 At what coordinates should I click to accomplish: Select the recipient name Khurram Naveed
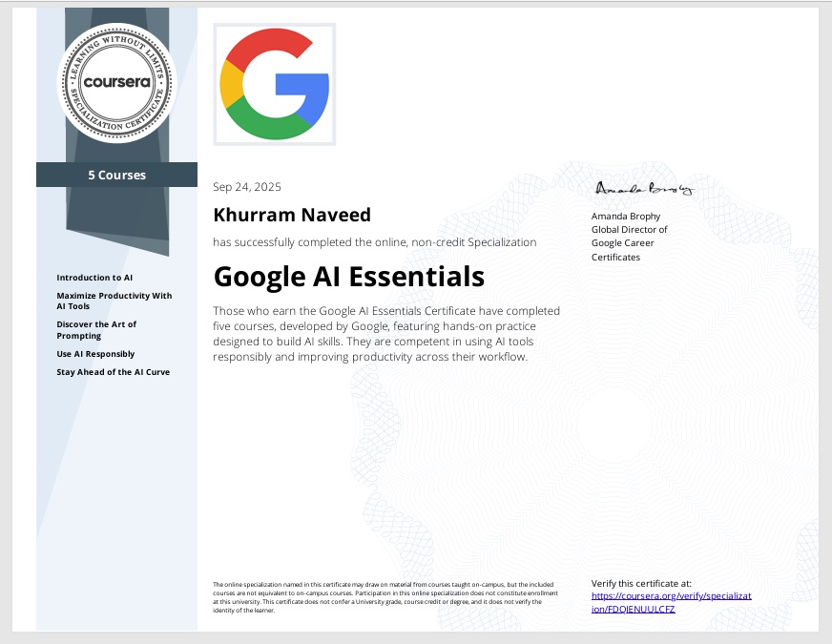pyautogui.click(x=291, y=215)
